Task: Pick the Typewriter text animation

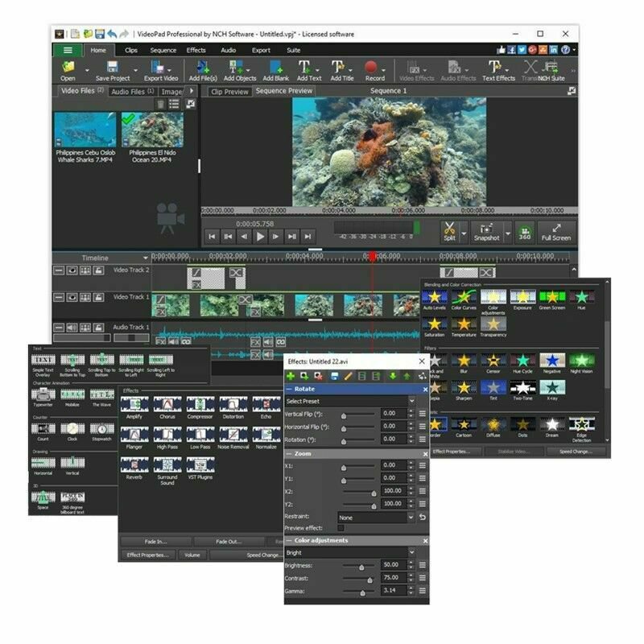Action: [43, 398]
